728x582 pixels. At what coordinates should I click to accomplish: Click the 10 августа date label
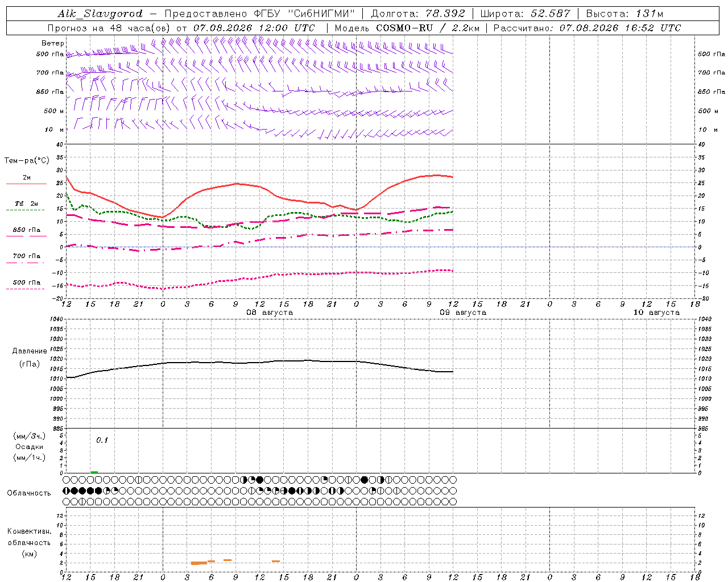[656, 313]
